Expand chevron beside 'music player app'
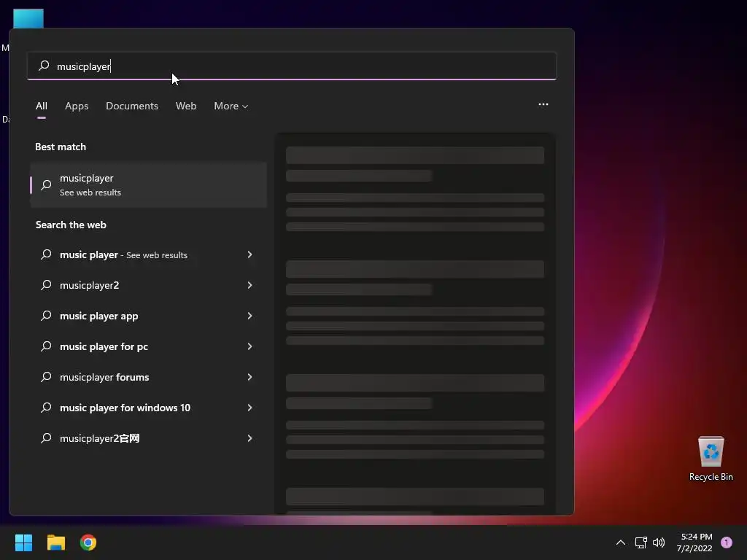Screen dimensions: 747x560 (249, 316)
